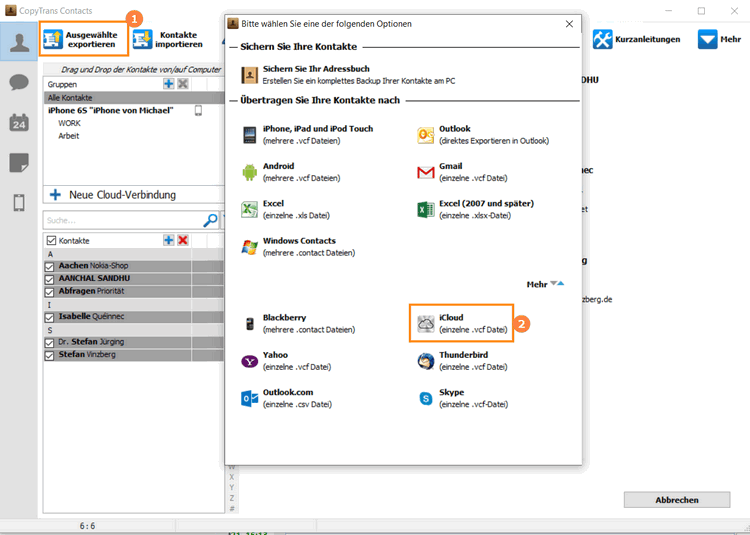Open the Messages section in the sidebar
The width and height of the screenshot is (750, 535).
(x=19, y=82)
